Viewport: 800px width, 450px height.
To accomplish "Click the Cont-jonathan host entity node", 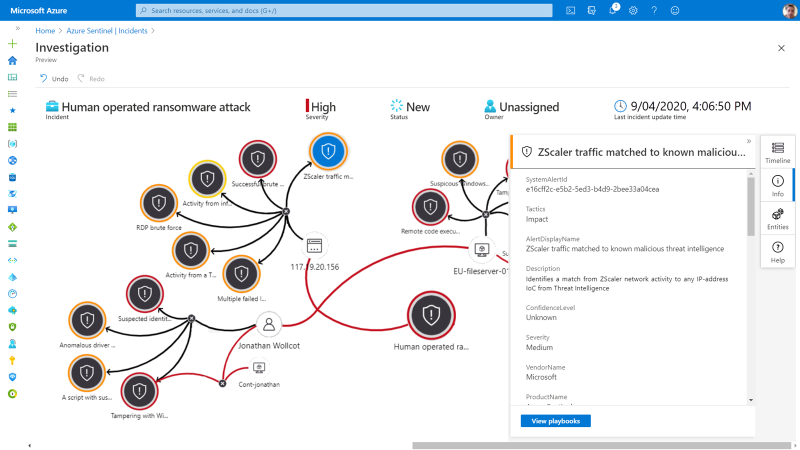I will click(x=259, y=368).
